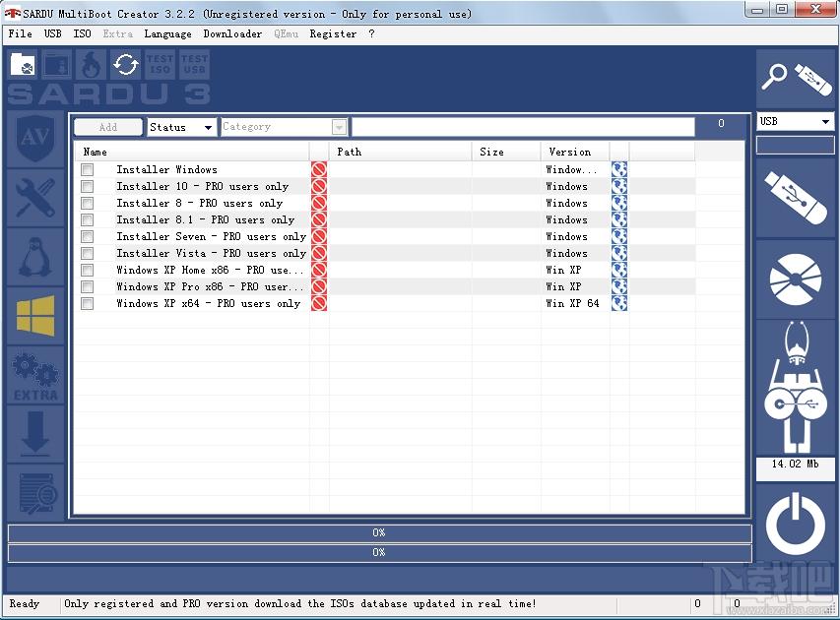Check Installer 10 - PRO users only
840x620 pixels.
point(88,186)
